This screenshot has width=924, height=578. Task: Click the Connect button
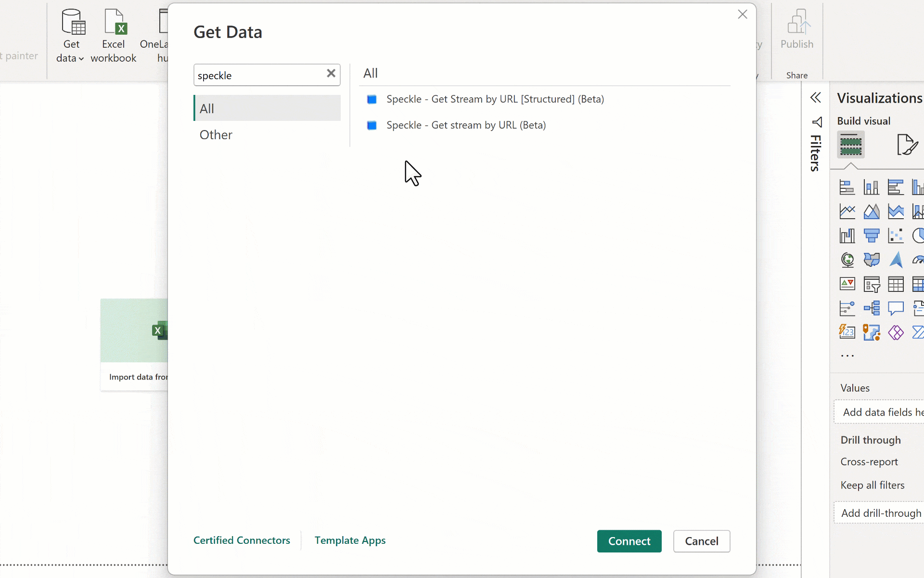click(x=629, y=541)
